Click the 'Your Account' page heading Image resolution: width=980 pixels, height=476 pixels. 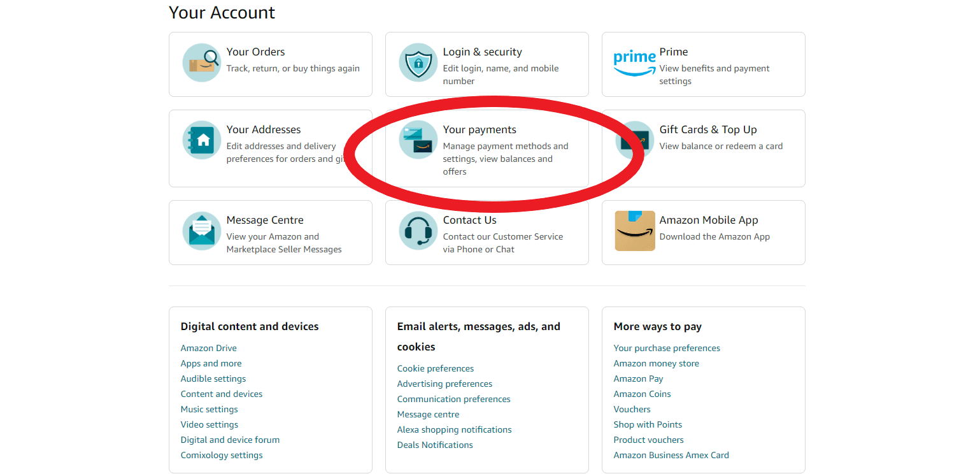[x=222, y=12]
